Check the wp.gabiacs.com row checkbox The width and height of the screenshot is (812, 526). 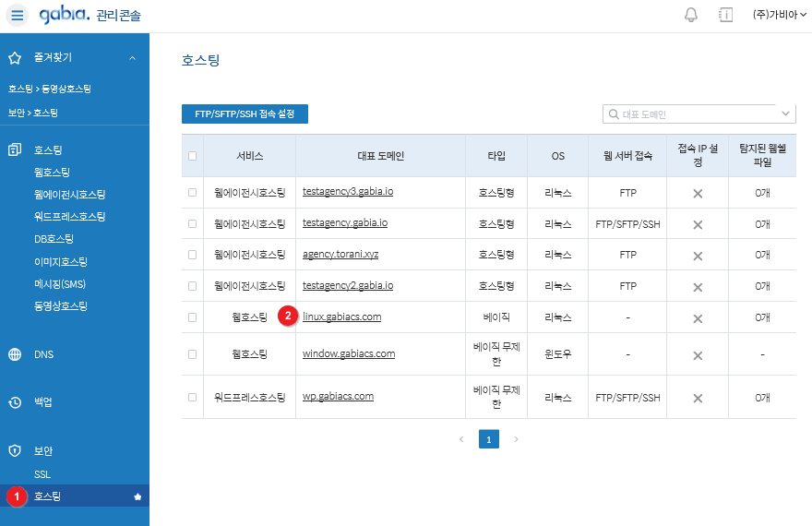point(193,397)
